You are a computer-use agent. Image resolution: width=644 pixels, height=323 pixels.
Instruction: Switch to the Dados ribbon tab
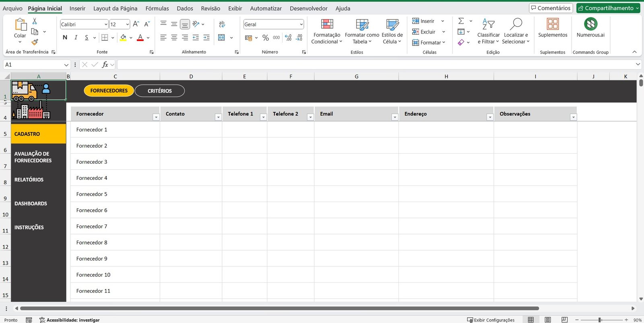point(185,8)
